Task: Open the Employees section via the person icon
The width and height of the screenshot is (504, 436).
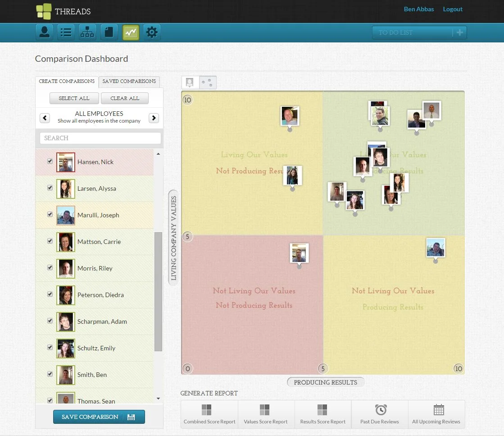Action: point(44,32)
